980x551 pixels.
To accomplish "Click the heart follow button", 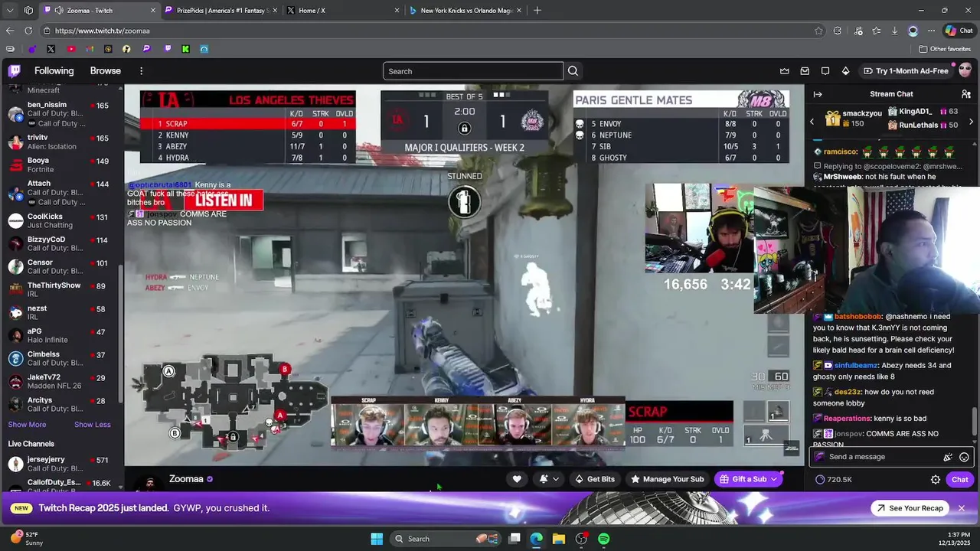I will click(x=517, y=479).
